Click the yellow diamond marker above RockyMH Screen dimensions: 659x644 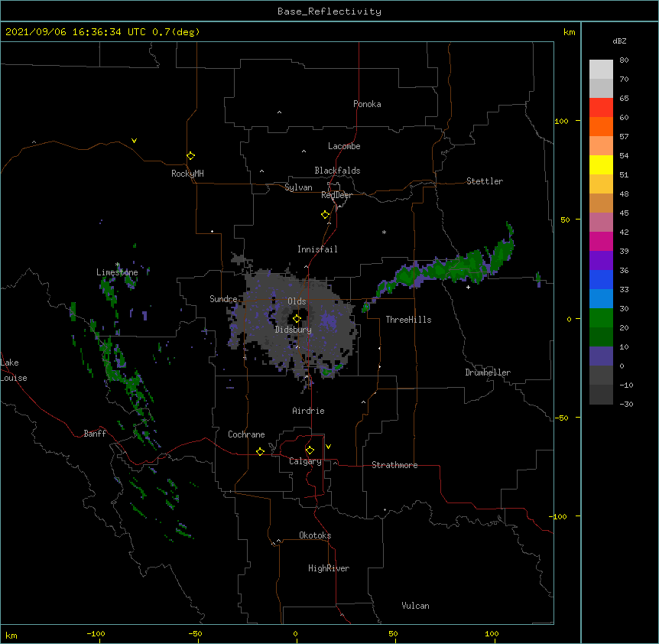[x=190, y=156]
